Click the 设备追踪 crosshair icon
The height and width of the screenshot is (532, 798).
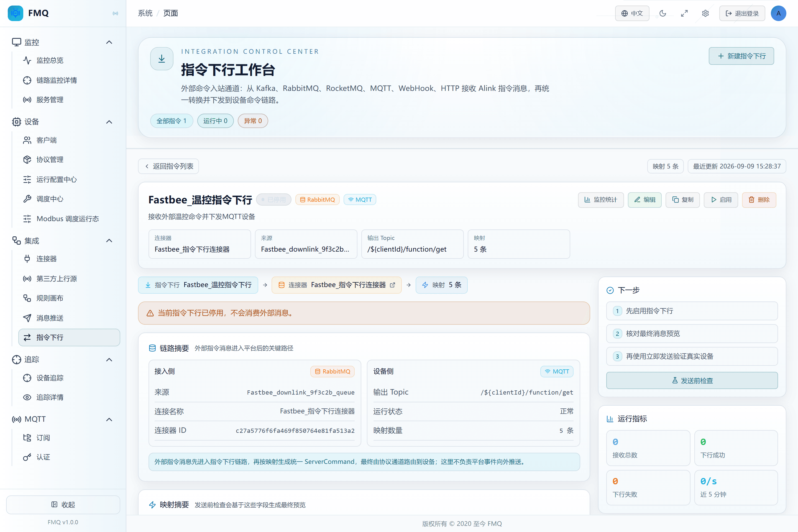27,378
